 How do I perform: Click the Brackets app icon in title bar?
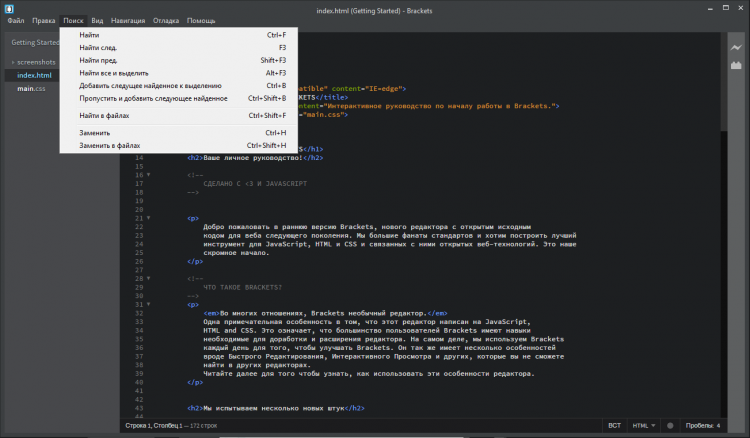point(9,7)
